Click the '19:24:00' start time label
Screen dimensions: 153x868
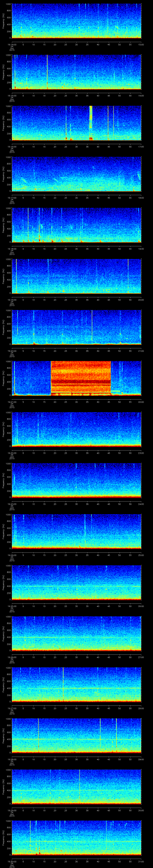coord(12,555)
